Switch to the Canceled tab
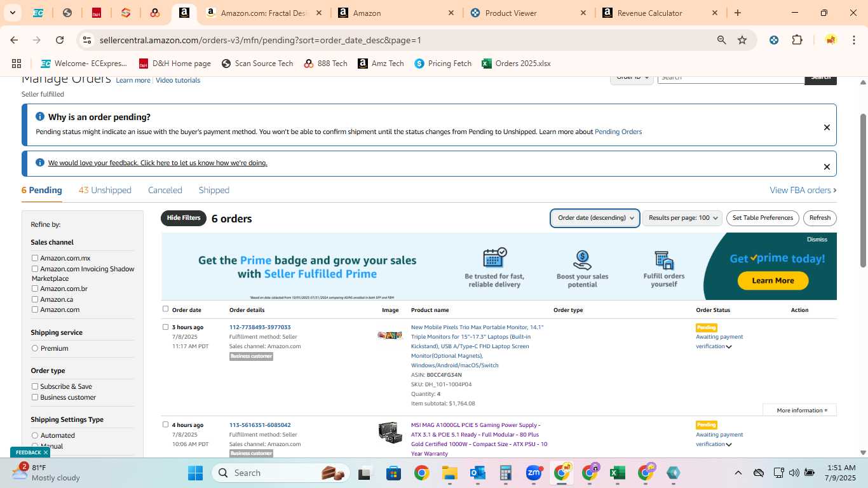This screenshot has height=488, width=868. [x=165, y=190]
